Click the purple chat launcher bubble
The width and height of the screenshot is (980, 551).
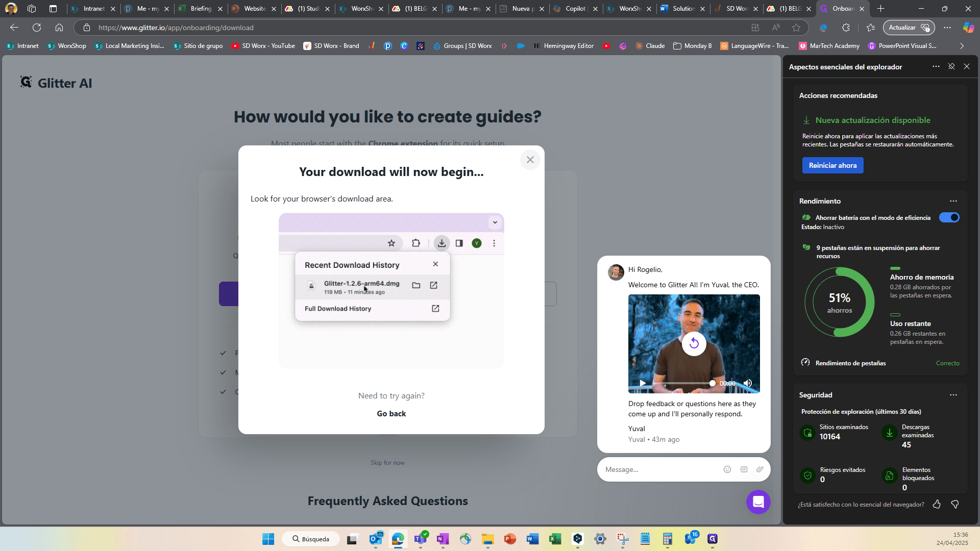pyautogui.click(x=758, y=502)
